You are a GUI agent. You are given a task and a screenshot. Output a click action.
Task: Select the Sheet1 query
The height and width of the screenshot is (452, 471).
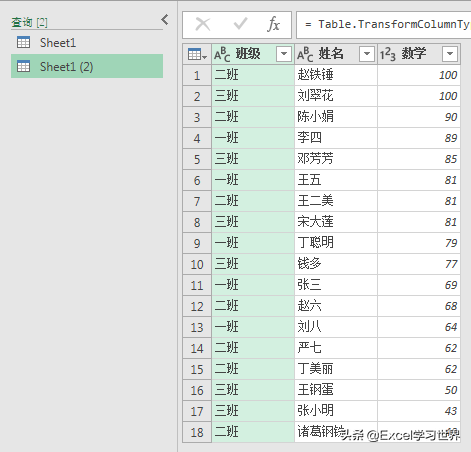pos(87,43)
